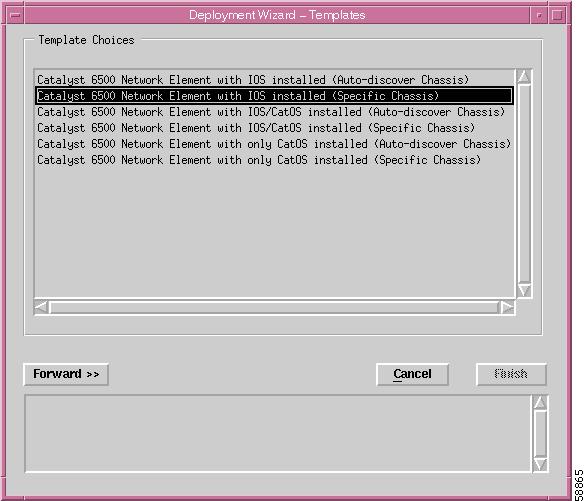Open the window menu in title bar
585x501 pixels.
coord(15,15)
